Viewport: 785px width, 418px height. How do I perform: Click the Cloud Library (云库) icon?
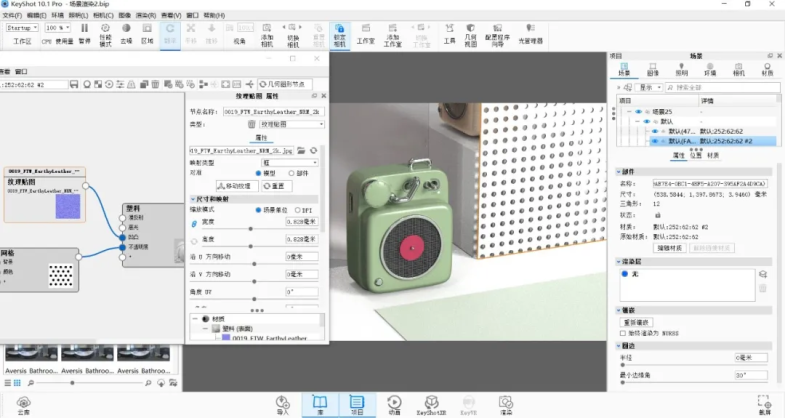[x=23, y=403]
